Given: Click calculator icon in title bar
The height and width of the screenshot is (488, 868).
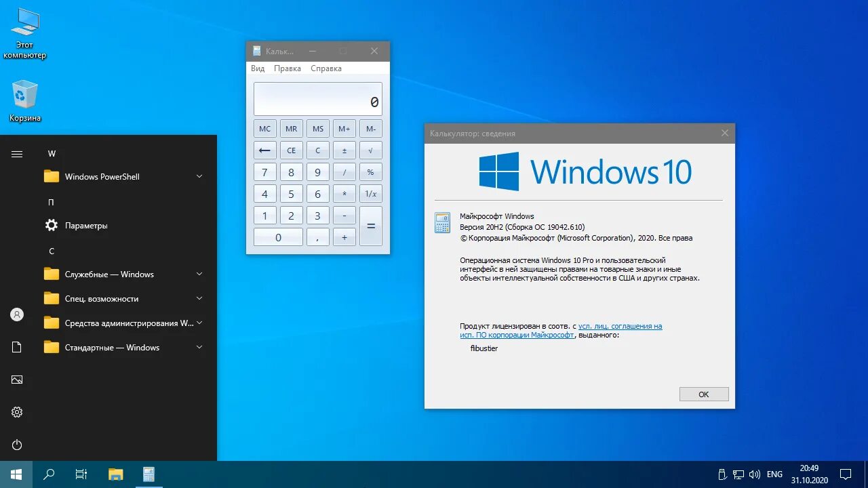Looking at the screenshot, I should pos(256,51).
